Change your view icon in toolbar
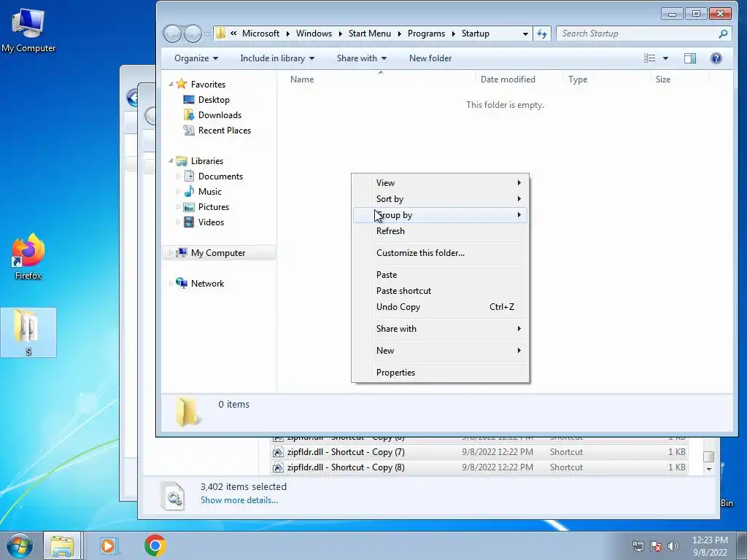747x560 pixels. pos(650,58)
